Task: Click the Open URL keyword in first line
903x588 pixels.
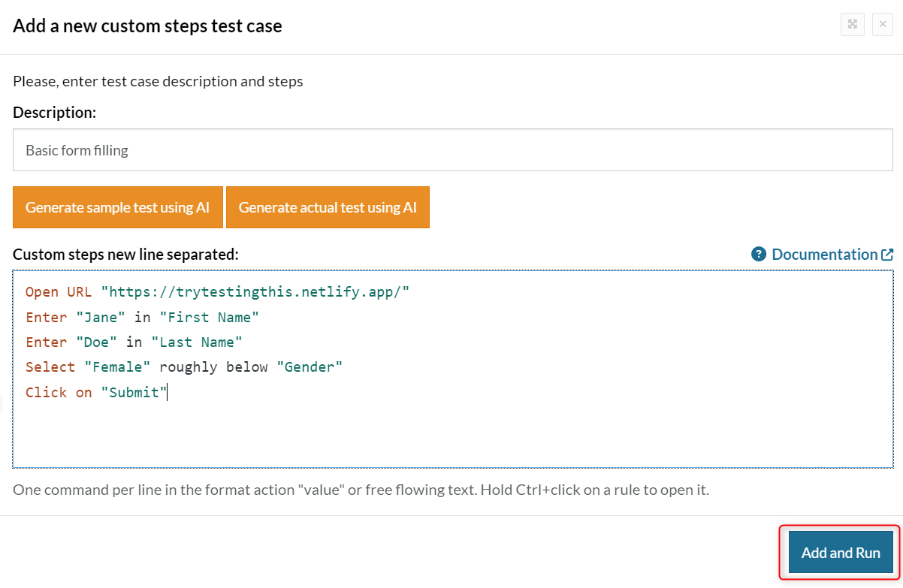Action: point(59,292)
